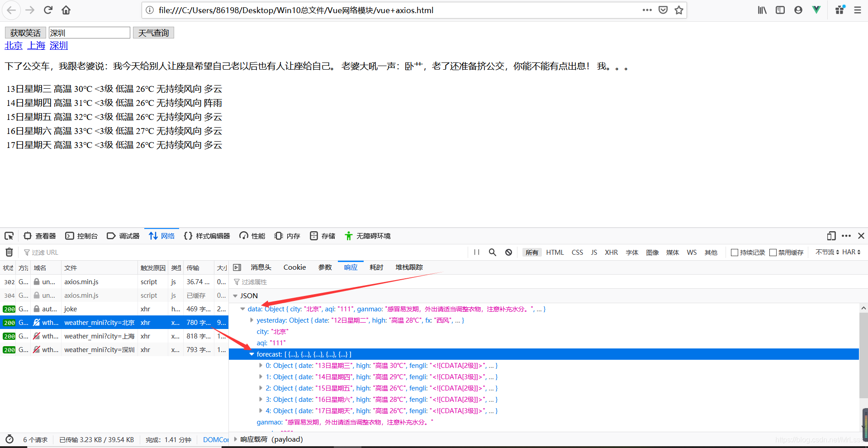Click the 上海 link
This screenshot has height=448, width=868.
pos(36,46)
